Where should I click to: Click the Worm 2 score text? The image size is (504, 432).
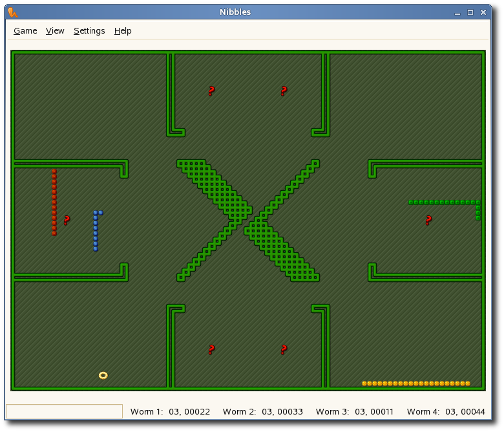tap(263, 412)
